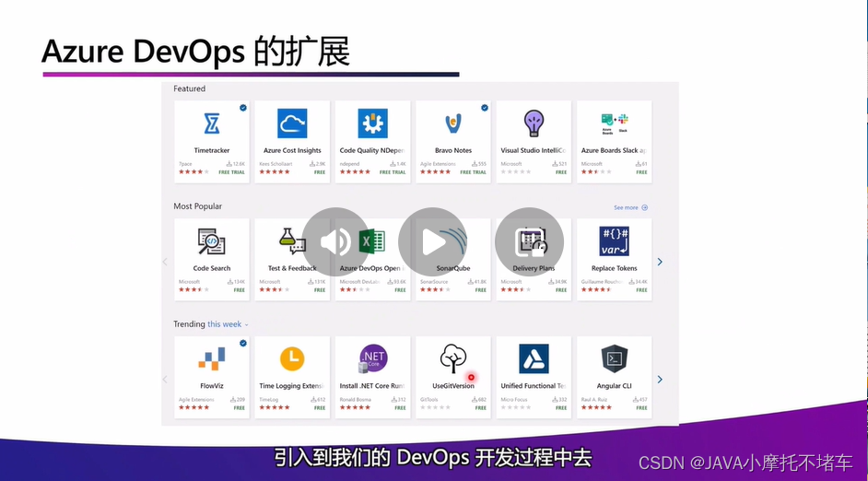The image size is (868, 481).
Task: Click the Install .NET Core Runtime title
Action: click(372, 386)
